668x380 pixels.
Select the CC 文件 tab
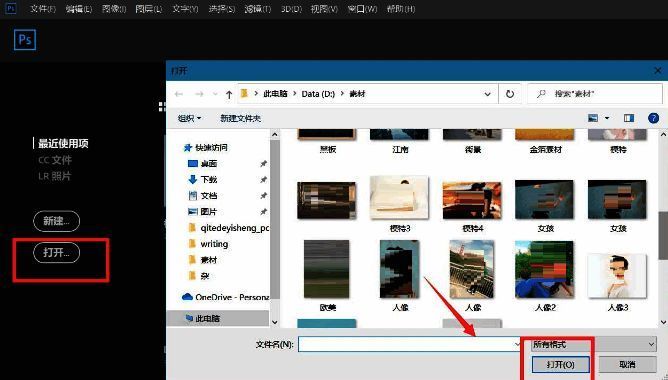[x=55, y=160]
